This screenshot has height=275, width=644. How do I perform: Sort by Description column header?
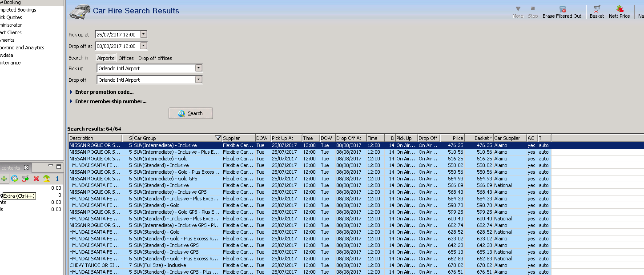[95, 138]
